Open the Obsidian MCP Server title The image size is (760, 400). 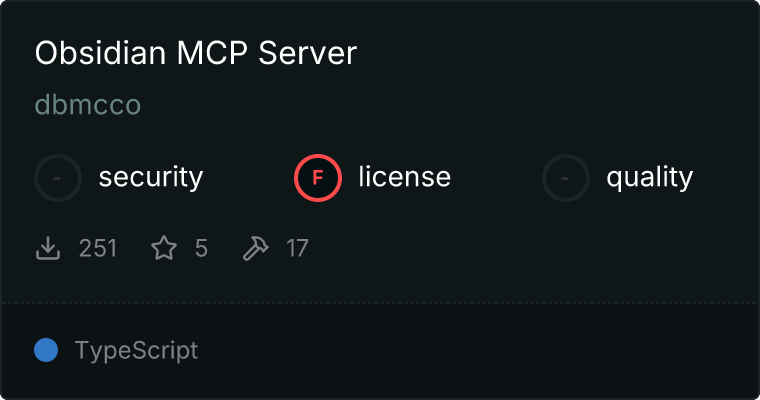tap(196, 53)
